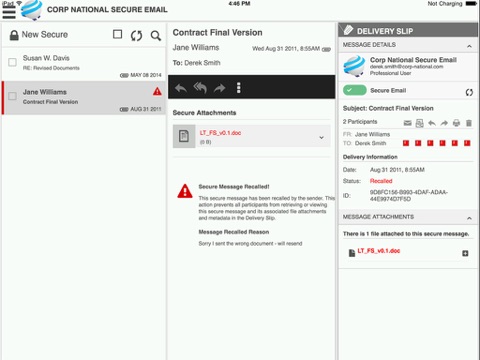This screenshot has height=360, width=480.
Task: Click red status flag under the envelope icon
Action: (406, 143)
